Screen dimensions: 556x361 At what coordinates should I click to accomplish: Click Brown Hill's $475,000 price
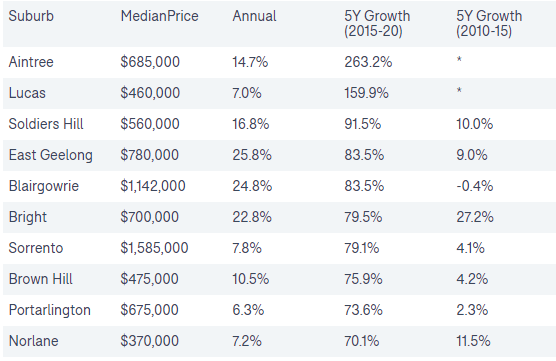pyautogui.click(x=149, y=279)
